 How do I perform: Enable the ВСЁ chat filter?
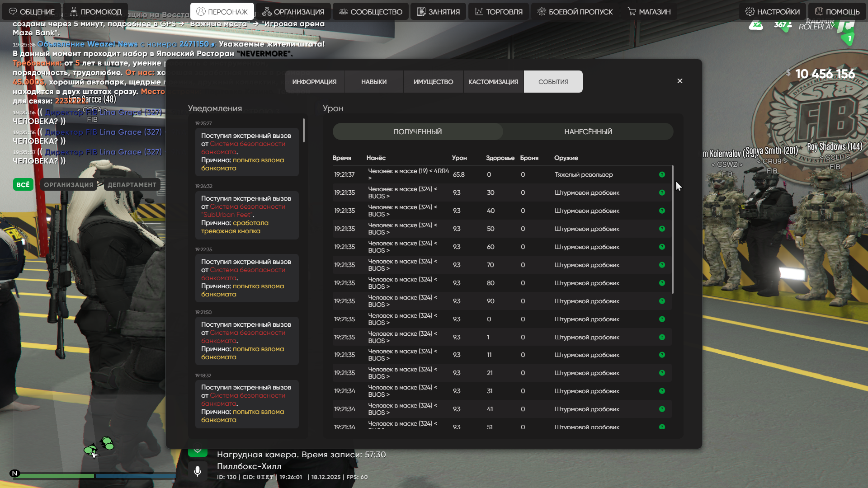(x=23, y=184)
